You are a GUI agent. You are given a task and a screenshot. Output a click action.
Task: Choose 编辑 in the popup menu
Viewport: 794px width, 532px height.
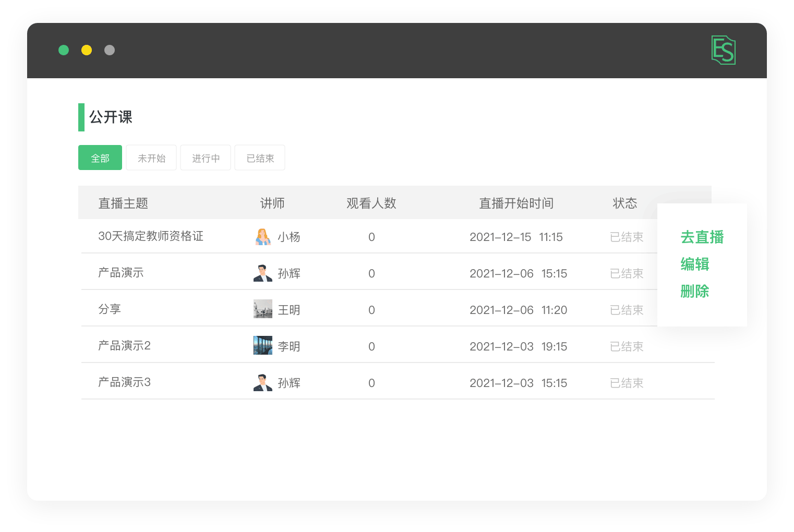(x=695, y=264)
